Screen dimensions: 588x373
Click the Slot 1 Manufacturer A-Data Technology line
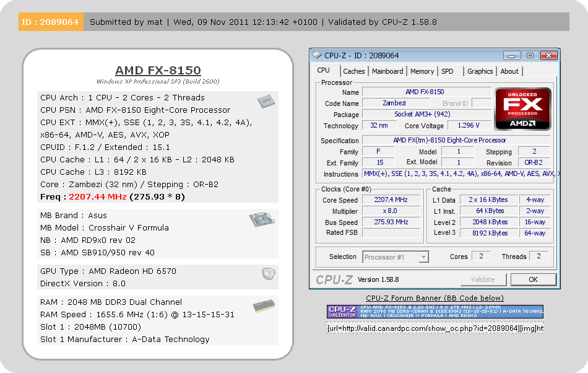[x=125, y=339]
